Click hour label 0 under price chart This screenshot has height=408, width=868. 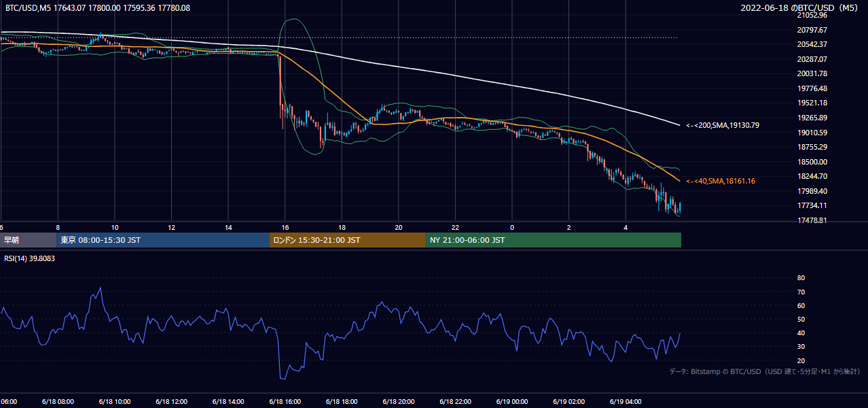click(x=512, y=227)
